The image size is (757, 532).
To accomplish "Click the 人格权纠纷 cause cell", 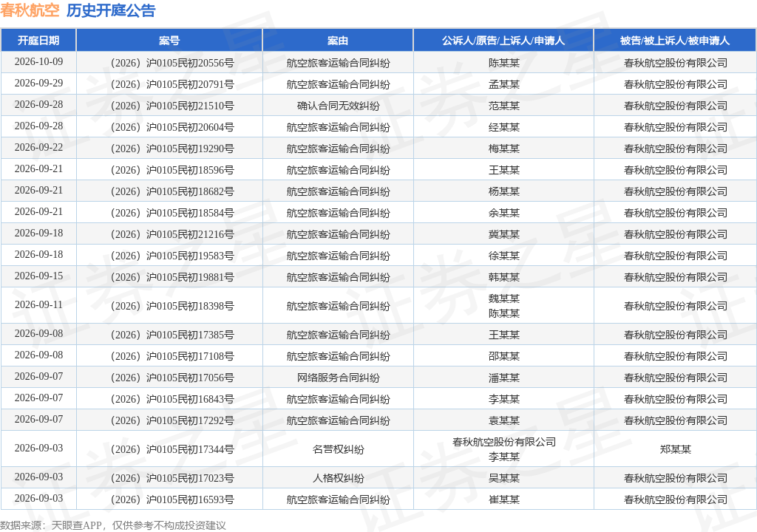I will (338, 478).
